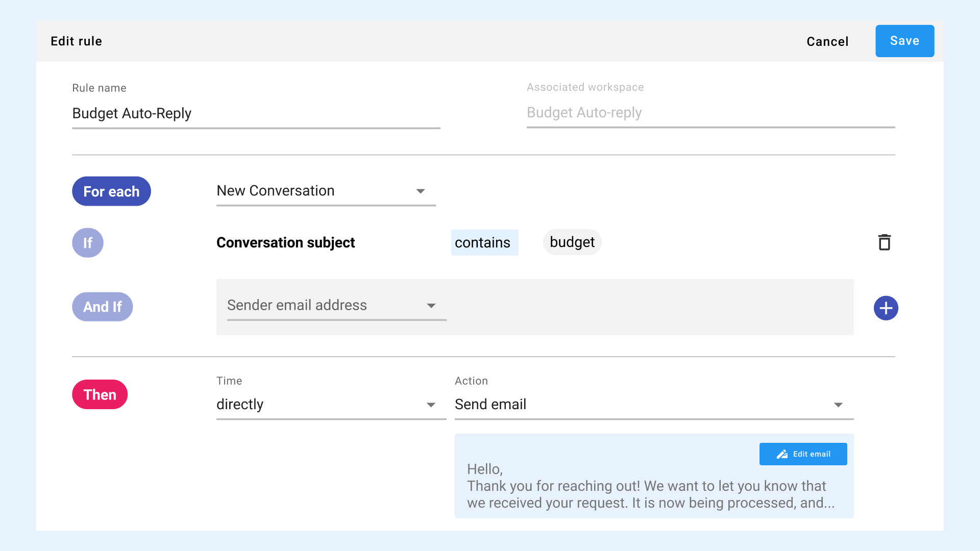Viewport: 980px width, 551px height.
Task: Switch to the Edit rule header
Action: click(76, 41)
